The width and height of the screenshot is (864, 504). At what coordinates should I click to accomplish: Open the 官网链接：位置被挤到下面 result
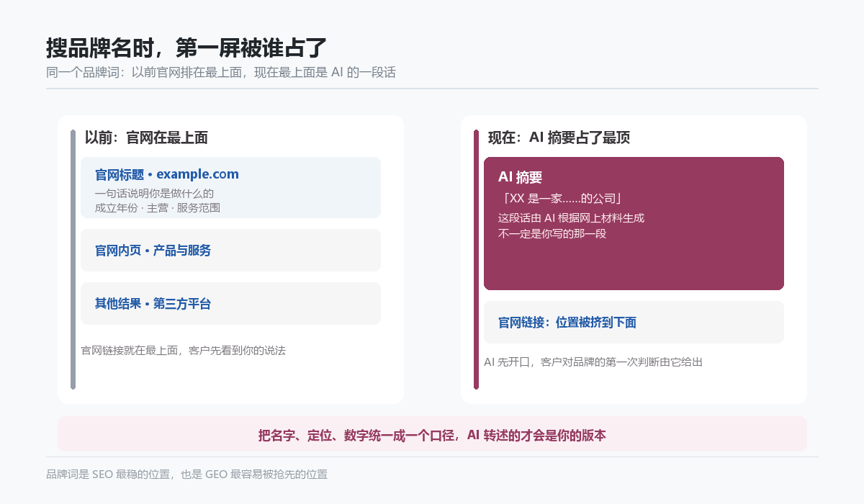[634, 323]
